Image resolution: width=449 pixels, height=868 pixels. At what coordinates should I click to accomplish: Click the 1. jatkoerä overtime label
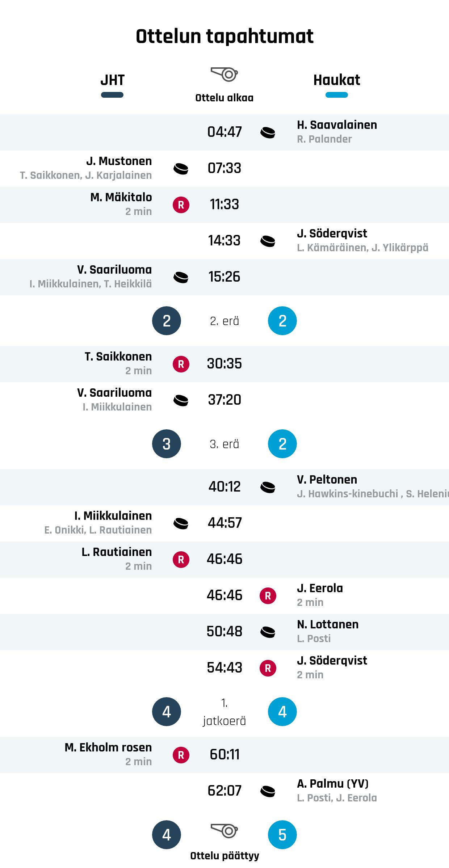coord(224,712)
